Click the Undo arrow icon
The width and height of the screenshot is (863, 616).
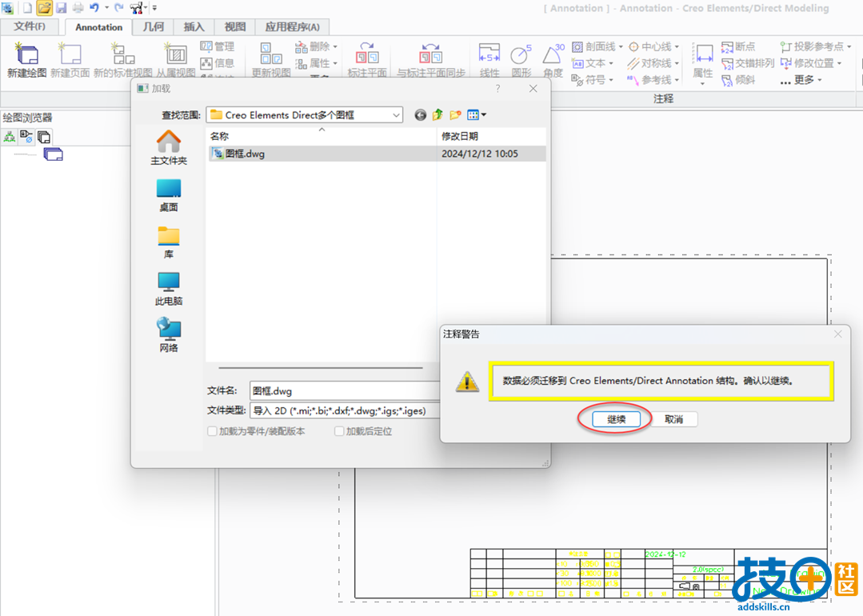pyautogui.click(x=94, y=8)
